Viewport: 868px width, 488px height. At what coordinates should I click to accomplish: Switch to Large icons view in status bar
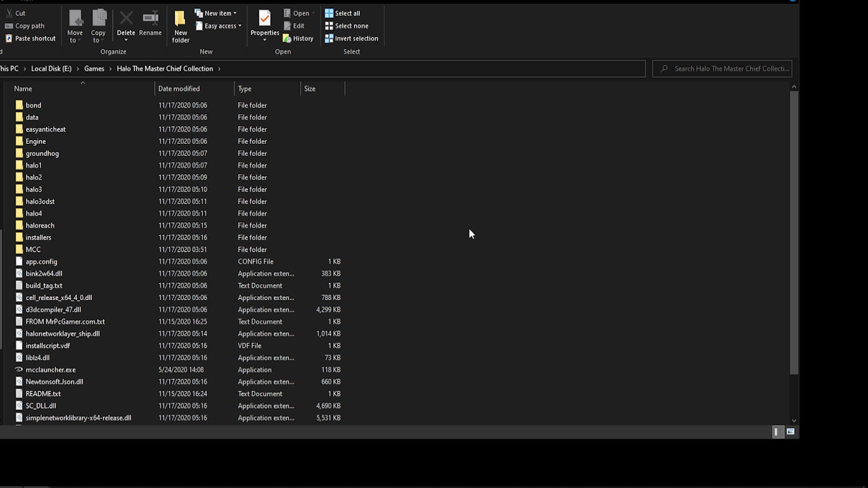[790, 432]
